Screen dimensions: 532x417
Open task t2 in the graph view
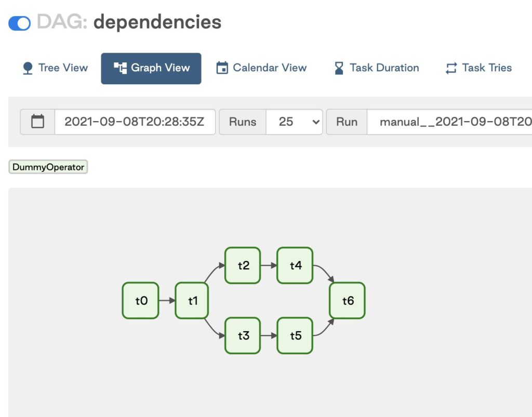pos(243,265)
